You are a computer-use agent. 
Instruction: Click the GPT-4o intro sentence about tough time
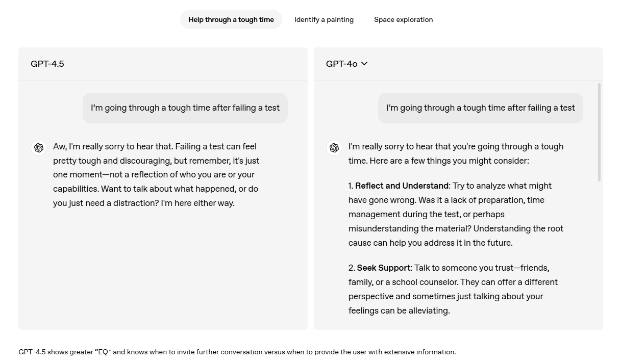click(456, 153)
